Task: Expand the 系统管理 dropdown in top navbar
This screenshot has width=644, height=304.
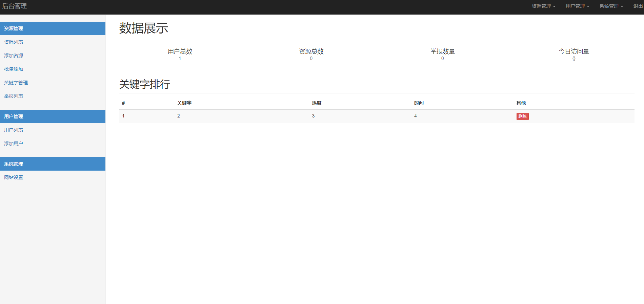Action: tap(611, 6)
